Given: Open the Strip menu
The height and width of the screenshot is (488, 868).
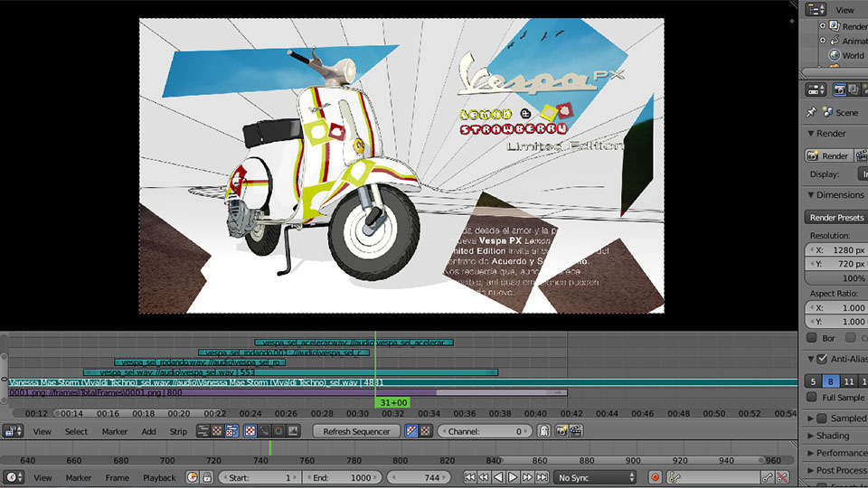Looking at the screenshot, I should (178, 432).
